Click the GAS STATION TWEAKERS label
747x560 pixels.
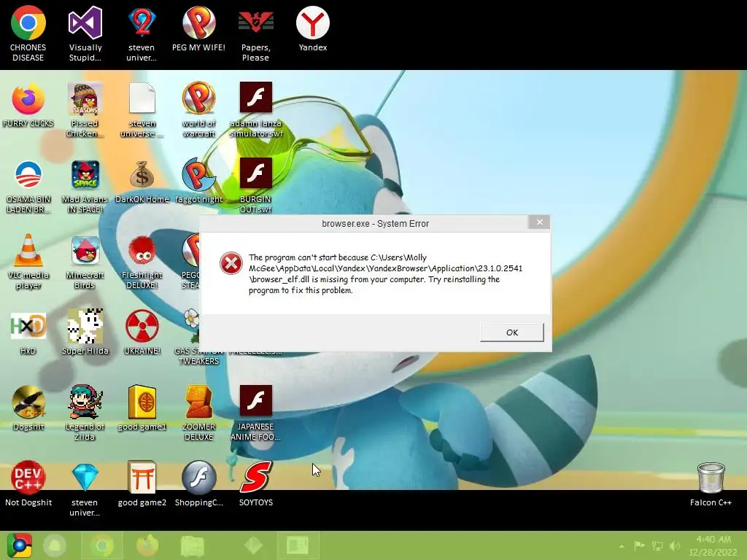coord(198,356)
